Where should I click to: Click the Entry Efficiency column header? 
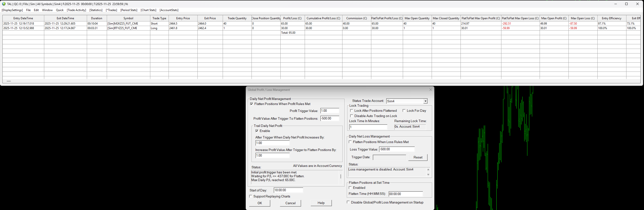click(x=612, y=18)
